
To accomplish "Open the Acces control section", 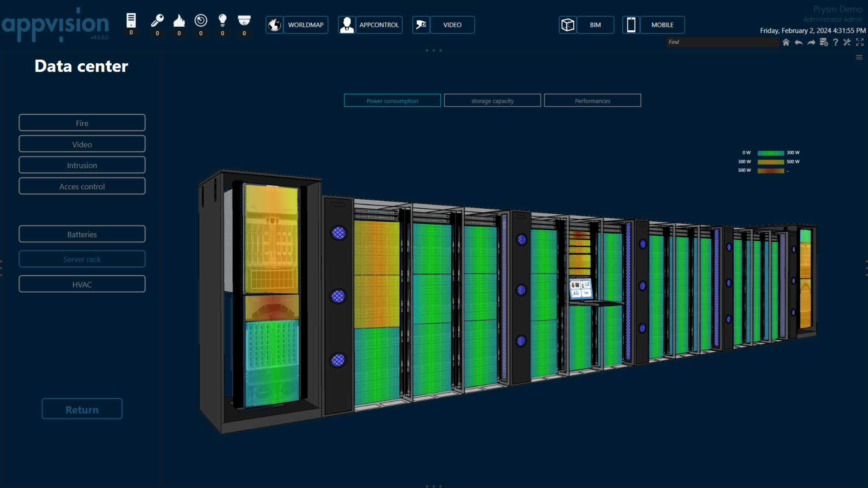I will tap(82, 186).
